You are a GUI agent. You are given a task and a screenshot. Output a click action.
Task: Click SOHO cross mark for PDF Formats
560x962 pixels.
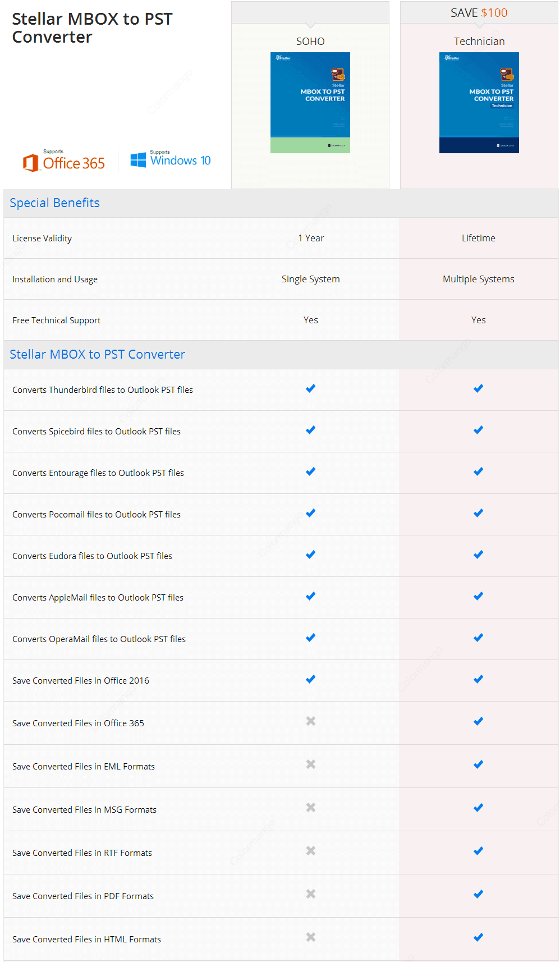click(310, 894)
